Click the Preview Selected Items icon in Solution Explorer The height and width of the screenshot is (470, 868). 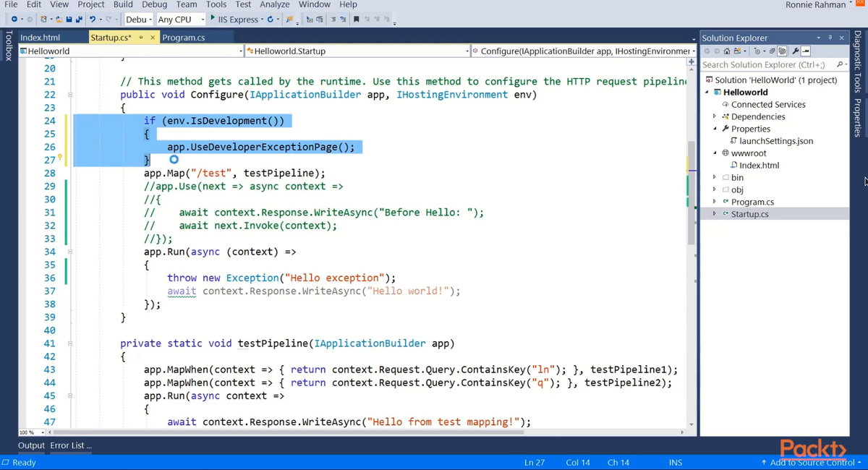[x=806, y=51]
